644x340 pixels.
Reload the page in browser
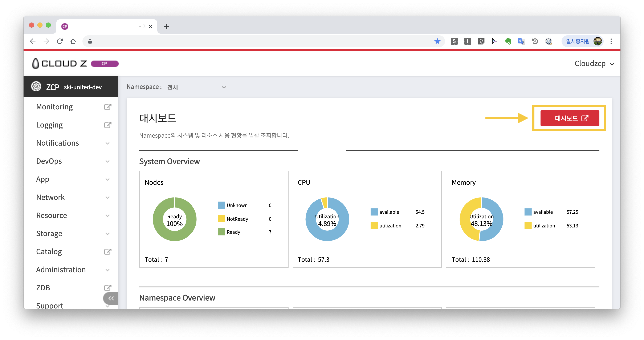coord(60,41)
